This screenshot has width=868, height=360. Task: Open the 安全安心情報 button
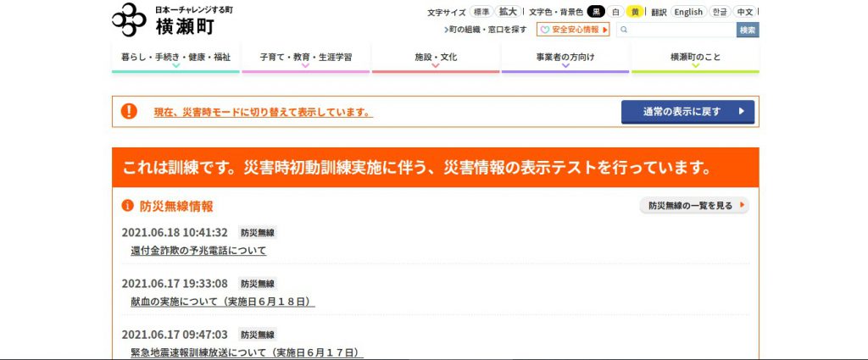(x=573, y=30)
